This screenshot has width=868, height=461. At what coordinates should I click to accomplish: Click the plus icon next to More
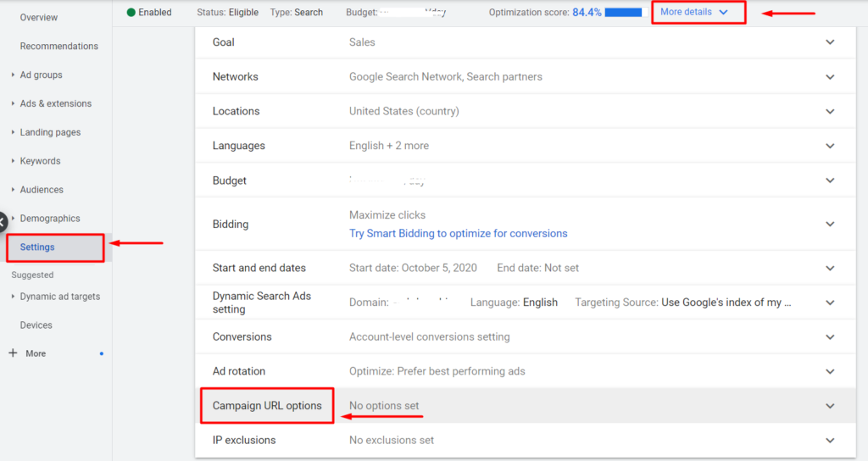tap(13, 353)
